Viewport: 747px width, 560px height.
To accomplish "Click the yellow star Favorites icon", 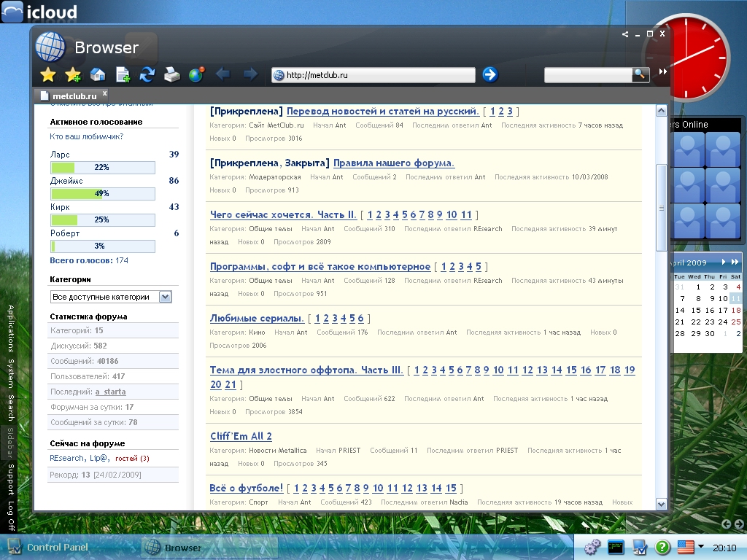I will click(48, 74).
